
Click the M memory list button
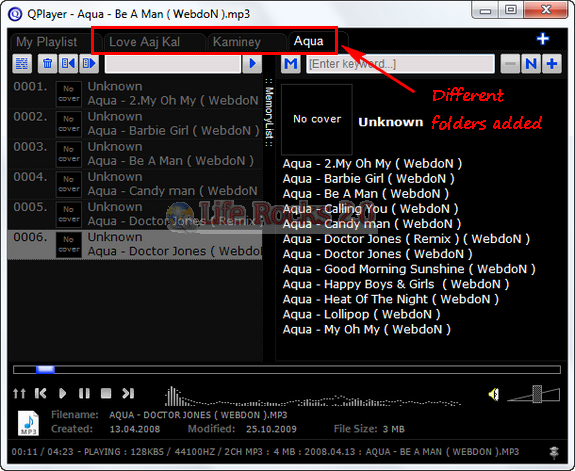[x=291, y=64]
